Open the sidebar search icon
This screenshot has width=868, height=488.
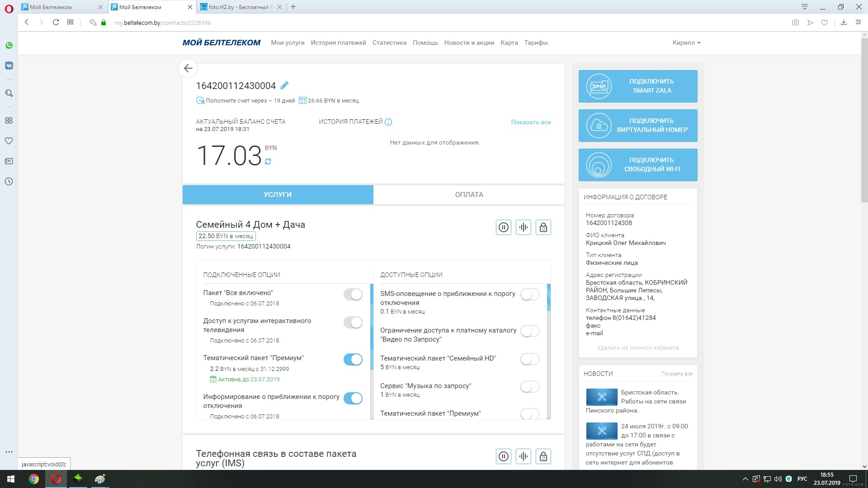pyautogui.click(x=9, y=93)
